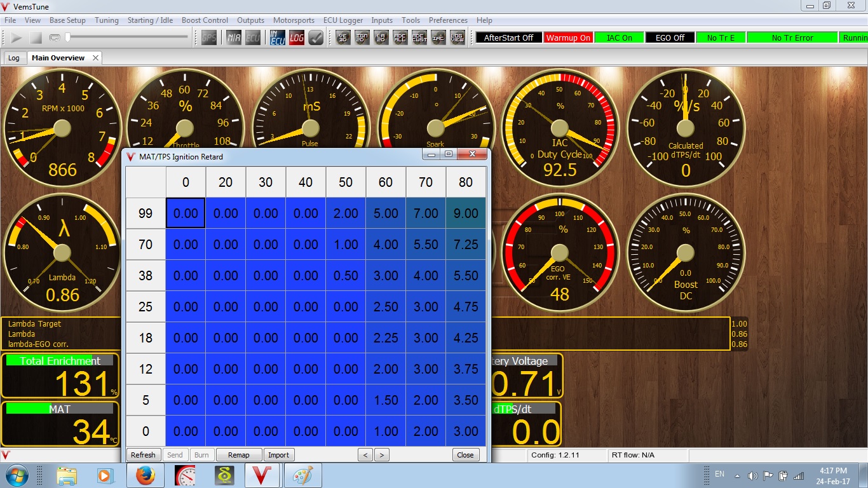The width and height of the screenshot is (868, 488).
Task: Toggle the loop playback button
Action: pyautogui.click(x=55, y=38)
